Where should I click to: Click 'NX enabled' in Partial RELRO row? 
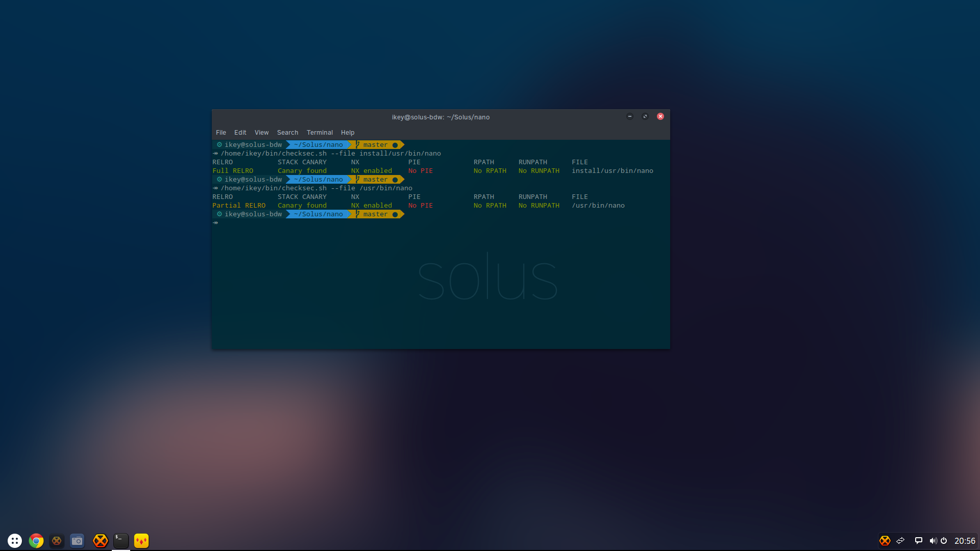click(x=372, y=206)
